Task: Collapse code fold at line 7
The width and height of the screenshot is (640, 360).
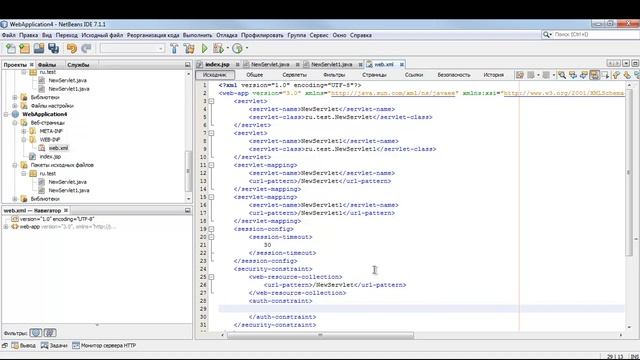Action: click(211, 133)
